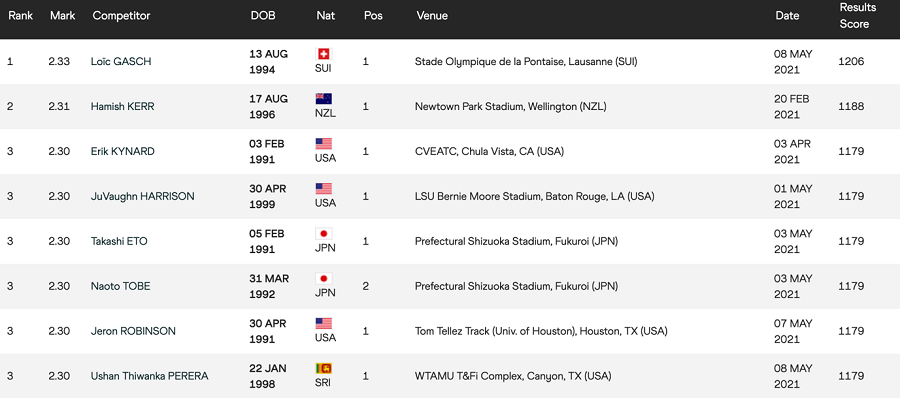Click the New Zealand flag beside Hamish Kerr
Viewport: 900px width, 398px height.
[x=324, y=99]
